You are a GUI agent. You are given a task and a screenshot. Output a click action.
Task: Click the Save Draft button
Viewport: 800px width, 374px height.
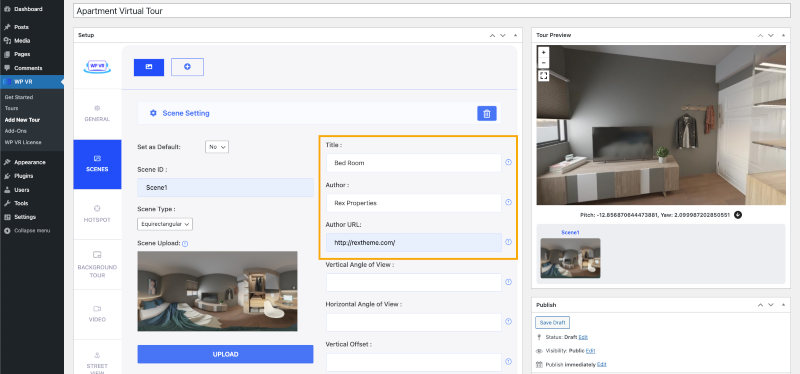[x=553, y=323]
